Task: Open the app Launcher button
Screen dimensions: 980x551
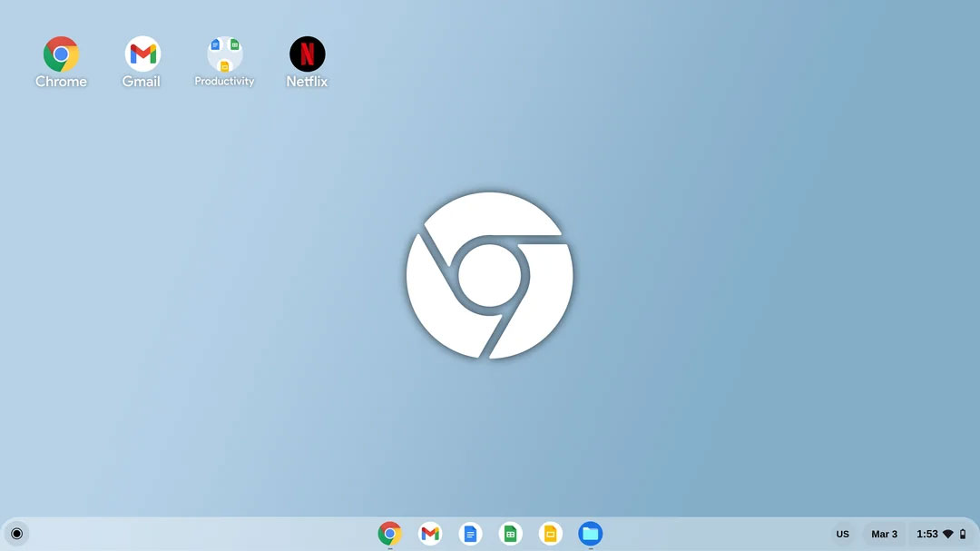Action: [16, 533]
